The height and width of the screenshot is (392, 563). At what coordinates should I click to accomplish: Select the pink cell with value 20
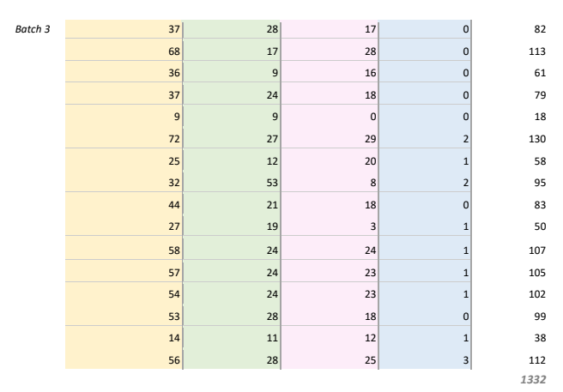tap(329, 160)
